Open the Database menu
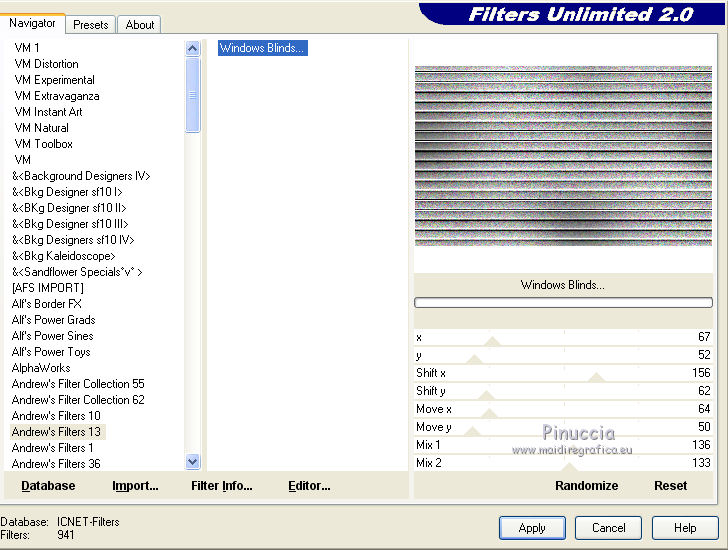This screenshot has width=728, height=550. pyautogui.click(x=48, y=486)
